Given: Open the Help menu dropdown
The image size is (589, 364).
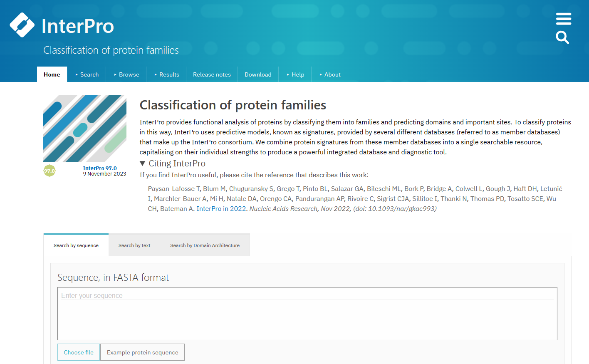Looking at the screenshot, I should pyautogui.click(x=295, y=74).
